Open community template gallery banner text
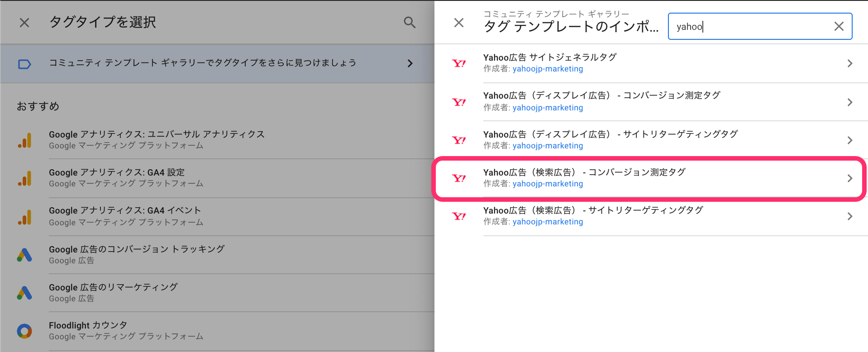Image resolution: width=868 pixels, height=352 pixels. 202,63
